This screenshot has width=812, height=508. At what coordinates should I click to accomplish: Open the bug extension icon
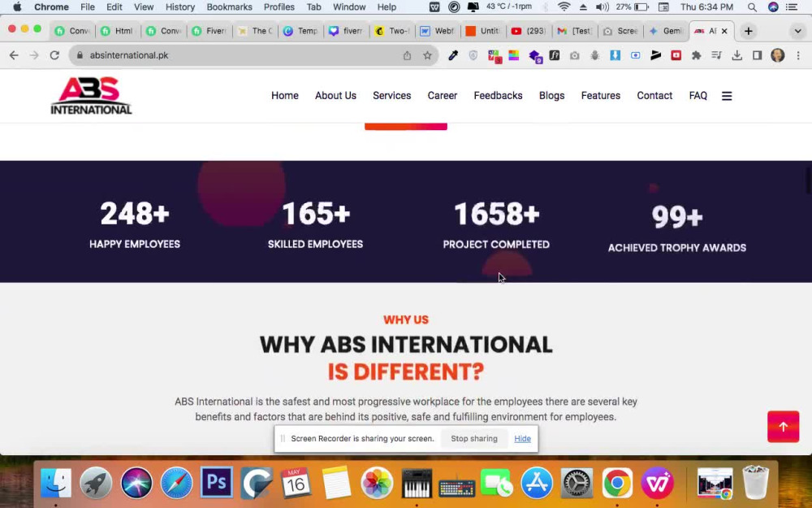pos(594,55)
